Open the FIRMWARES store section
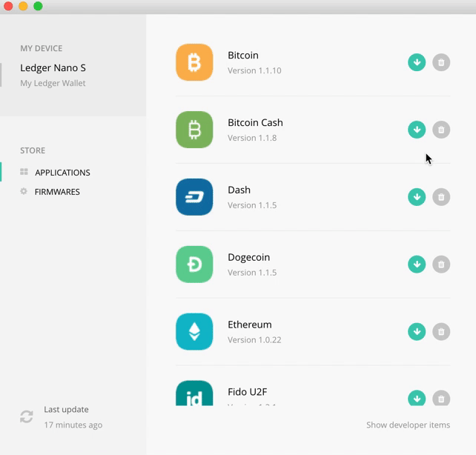The image size is (476, 455). (57, 192)
